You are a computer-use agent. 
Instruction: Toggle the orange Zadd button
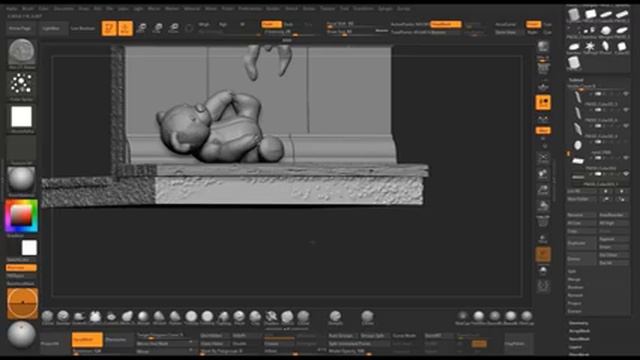pos(271,24)
